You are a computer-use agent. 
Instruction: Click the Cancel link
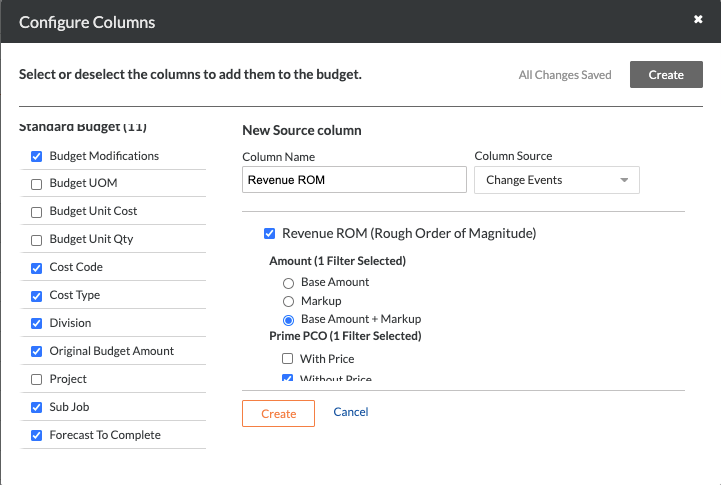(x=351, y=412)
